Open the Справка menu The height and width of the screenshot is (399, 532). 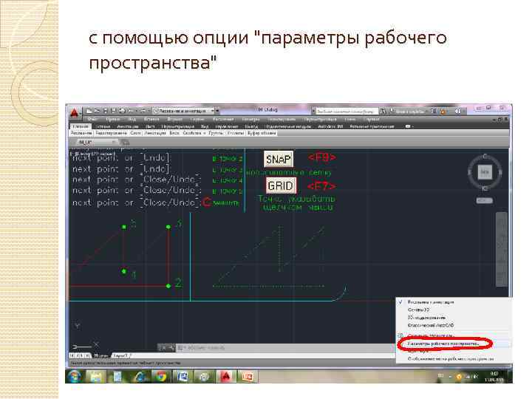372,120
